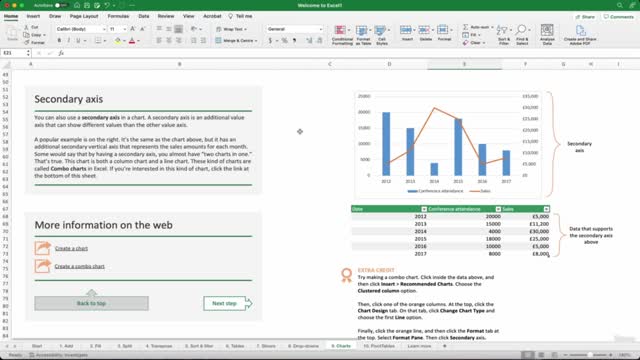Click the zoom slider in status bar
Viewport: 640px width, 360px height.
point(588,355)
